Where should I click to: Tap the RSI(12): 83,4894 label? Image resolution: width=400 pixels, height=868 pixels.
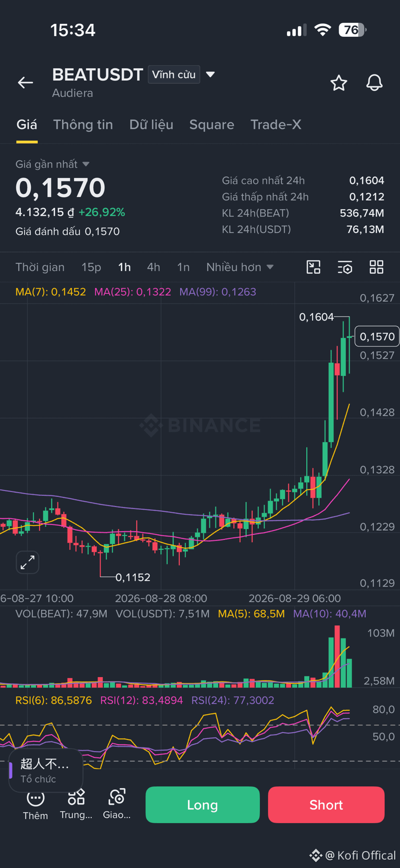[142, 700]
